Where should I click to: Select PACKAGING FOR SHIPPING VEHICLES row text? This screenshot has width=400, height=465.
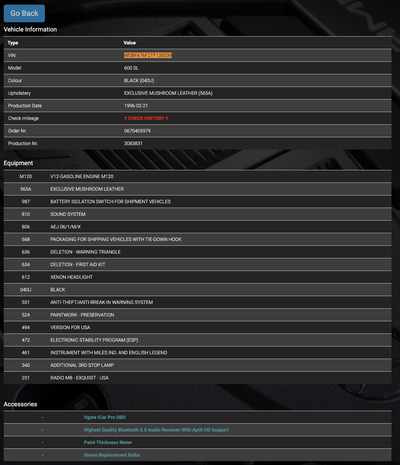point(116,239)
